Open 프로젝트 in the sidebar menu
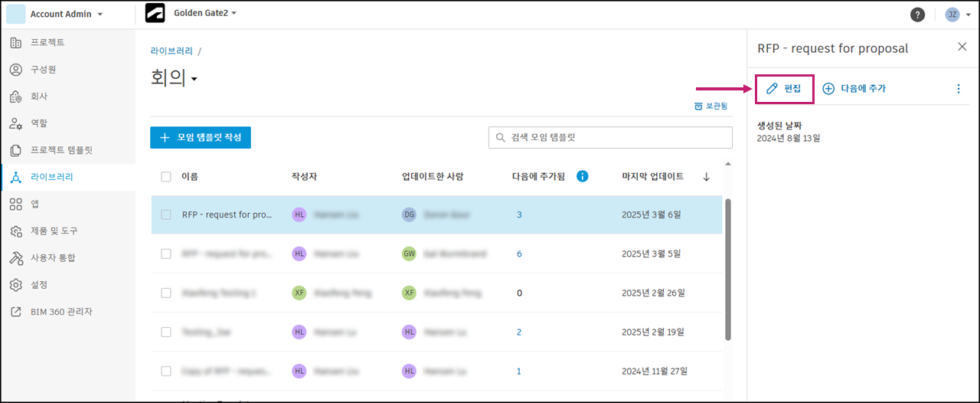Image resolution: width=980 pixels, height=403 pixels. coord(47,42)
